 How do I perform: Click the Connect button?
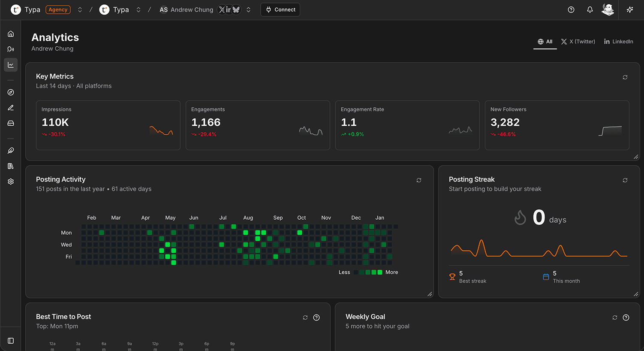[x=280, y=9]
